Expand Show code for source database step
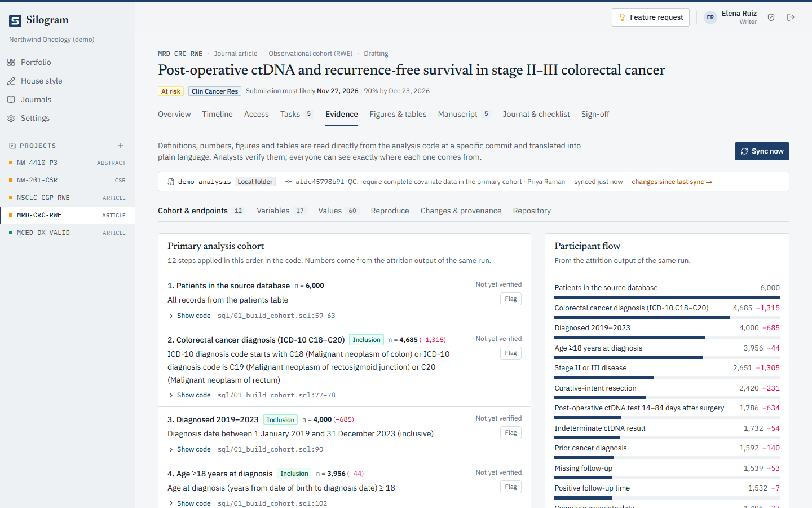812x508 pixels. click(190, 316)
